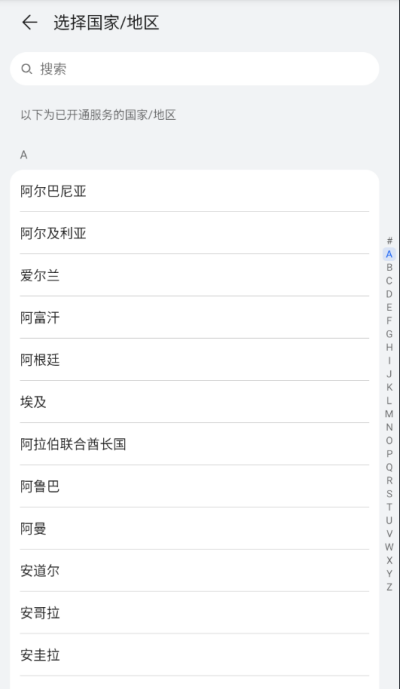400x689 pixels.
Task: Select 爱尔兰 in the list
Action: (194, 275)
